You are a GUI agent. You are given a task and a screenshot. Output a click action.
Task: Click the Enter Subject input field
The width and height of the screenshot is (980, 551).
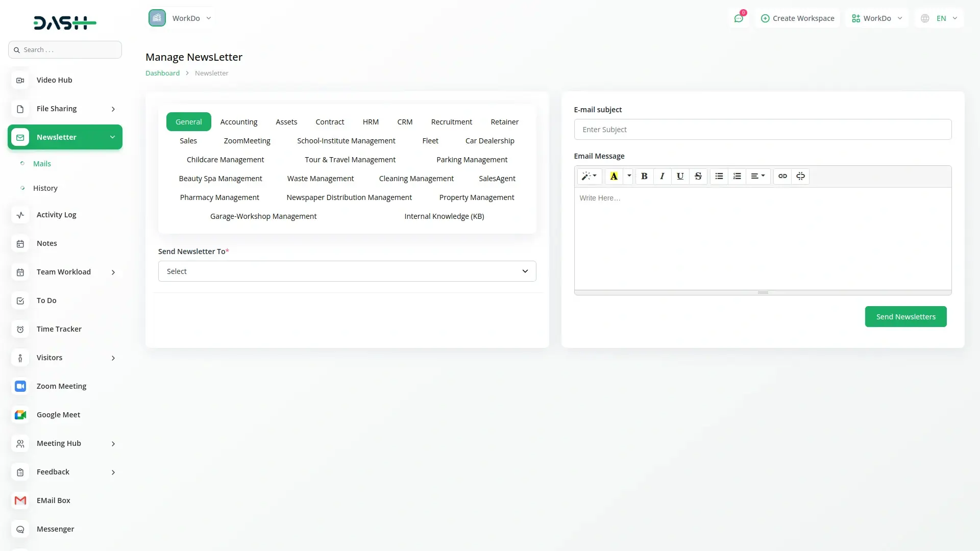[763, 130]
